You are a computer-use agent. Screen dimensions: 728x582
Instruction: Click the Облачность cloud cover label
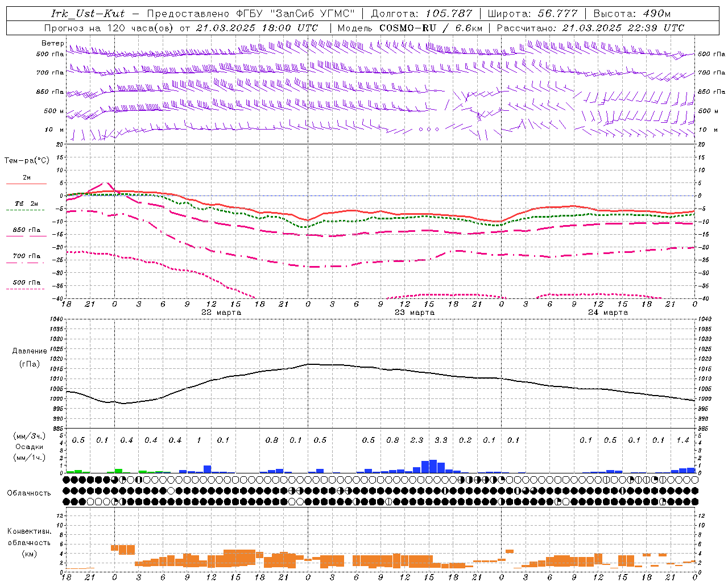point(29,493)
